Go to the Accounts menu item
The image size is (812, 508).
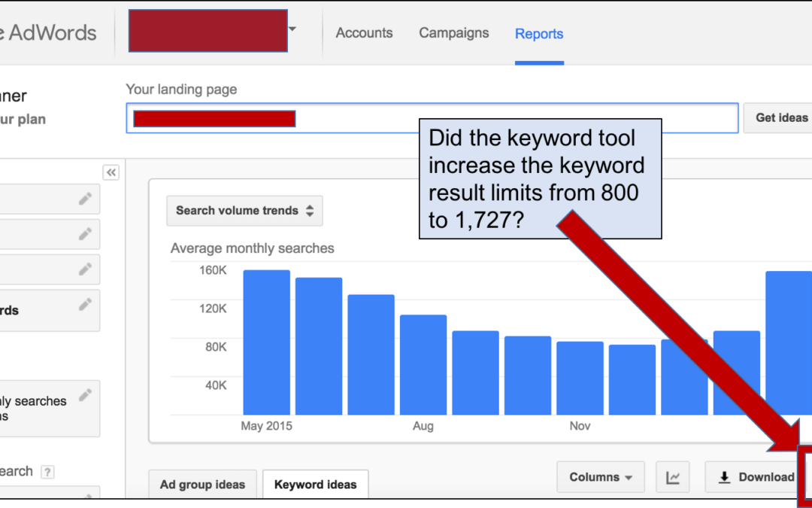point(364,33)
